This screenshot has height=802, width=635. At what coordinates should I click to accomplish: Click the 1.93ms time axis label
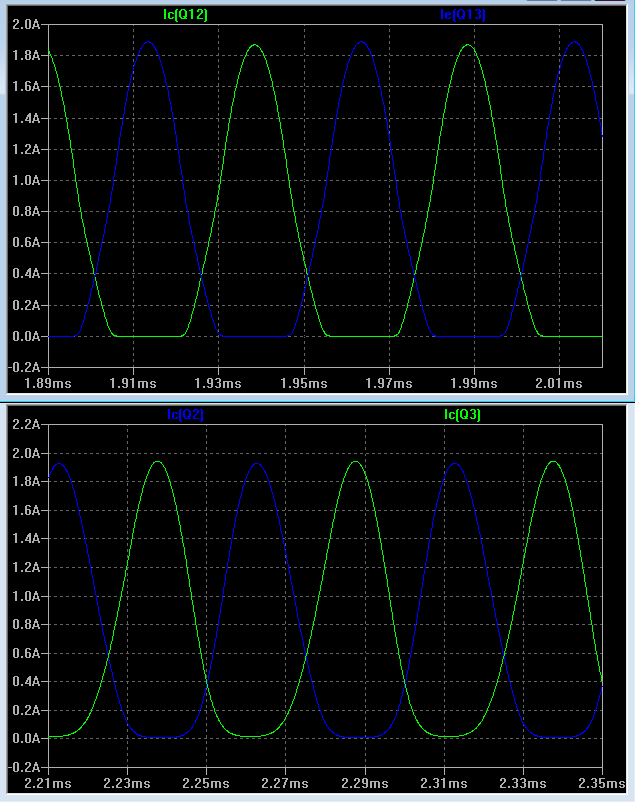click(218, 383)
